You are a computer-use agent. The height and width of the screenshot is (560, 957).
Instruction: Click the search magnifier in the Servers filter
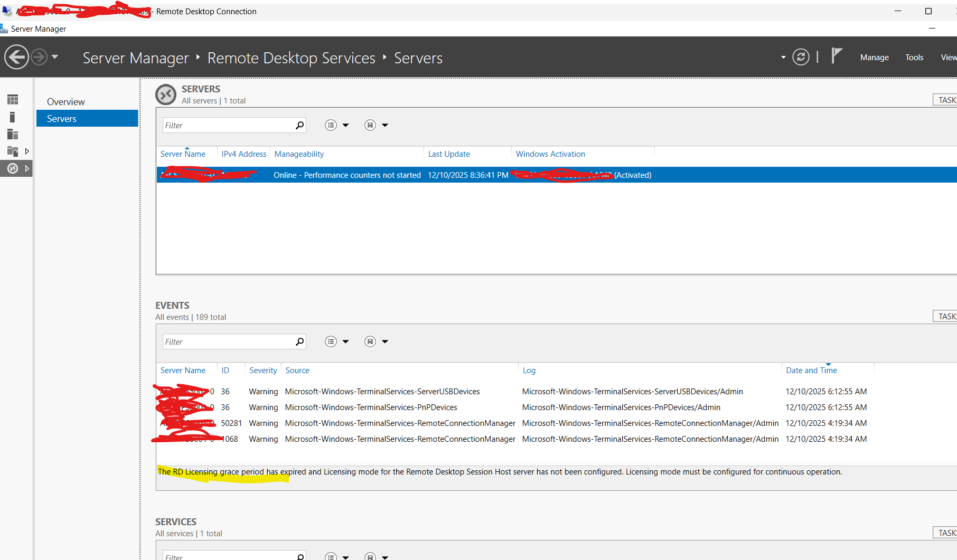click(x=300, y=125)
